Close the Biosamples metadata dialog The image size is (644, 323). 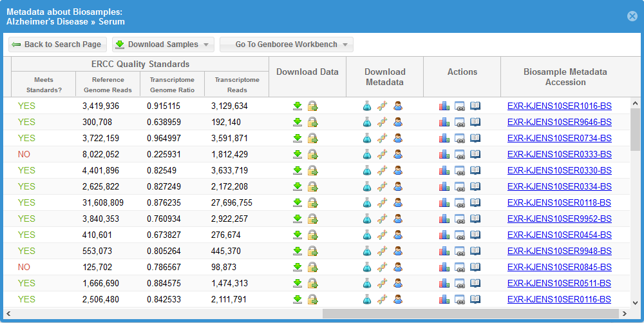(632, 16)
